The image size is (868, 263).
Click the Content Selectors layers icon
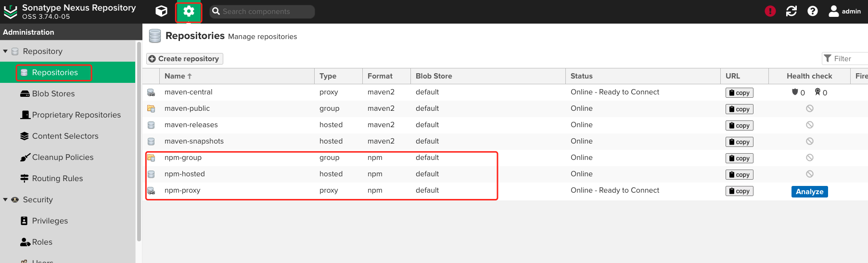[x=25, y=136]
